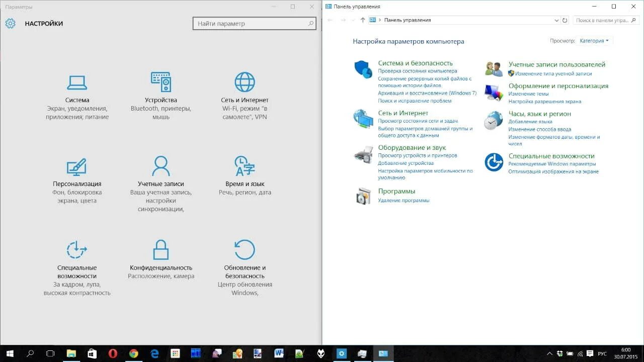Open the Удаление программы link
This screenshot has height=362, width=644.
[x=403, y=200]
